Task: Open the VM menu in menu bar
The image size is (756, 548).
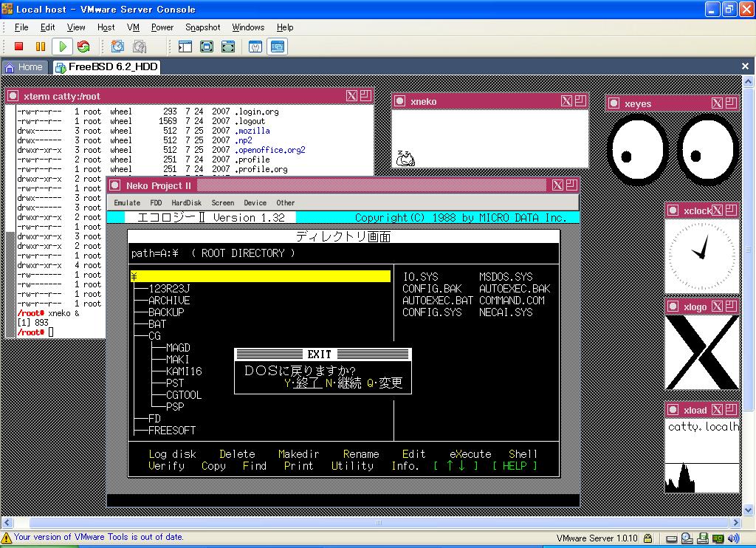Action: pyautogui.click(x=133, y=27)
